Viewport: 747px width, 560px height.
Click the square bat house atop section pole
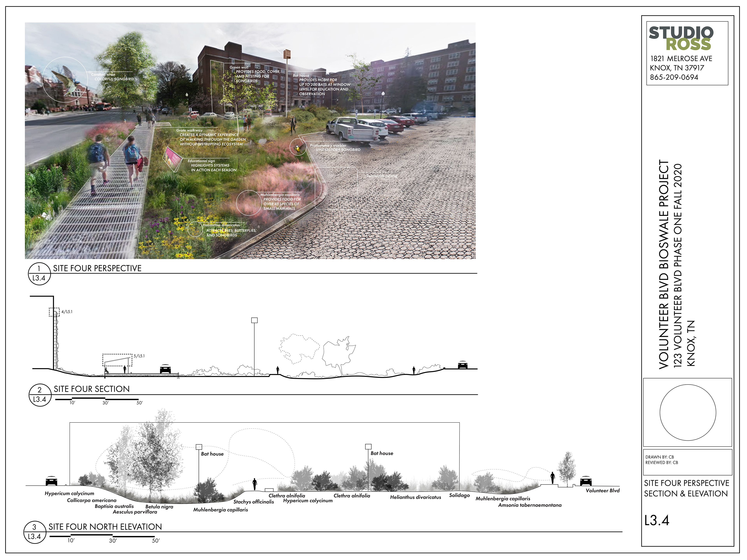coord(254,320)
